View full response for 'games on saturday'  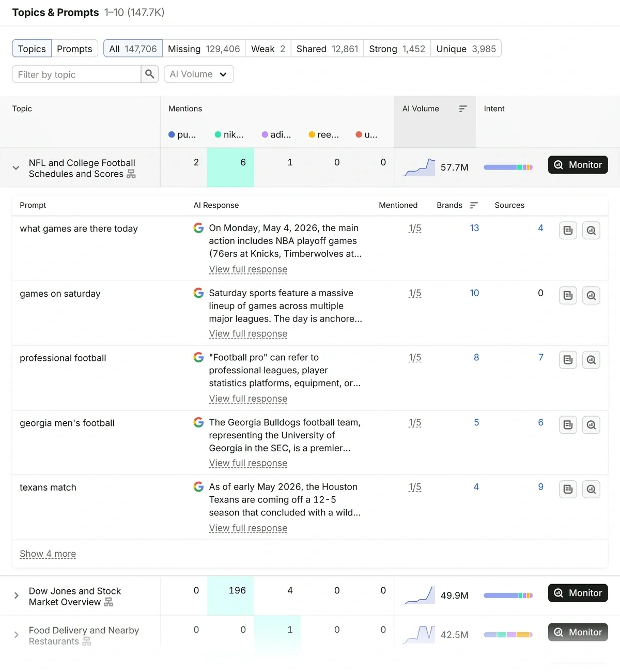tap(248, 334)
